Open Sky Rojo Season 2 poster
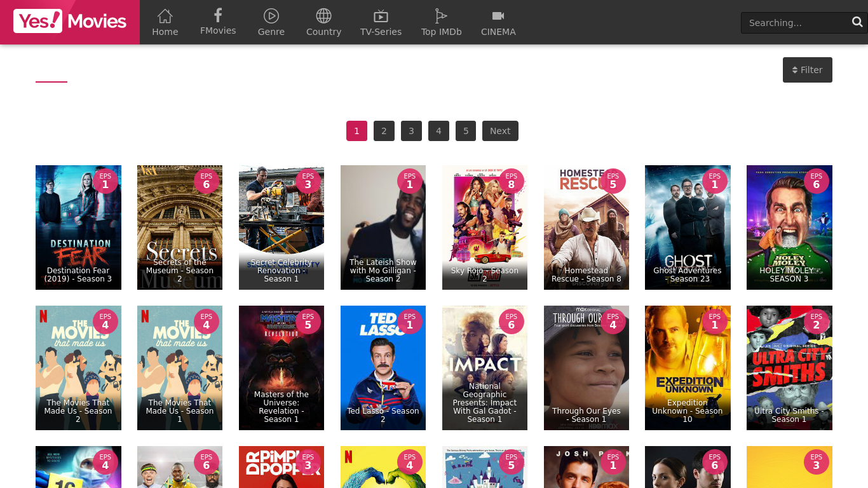Viewport: 868px width, 488px height. coord(485,227)
